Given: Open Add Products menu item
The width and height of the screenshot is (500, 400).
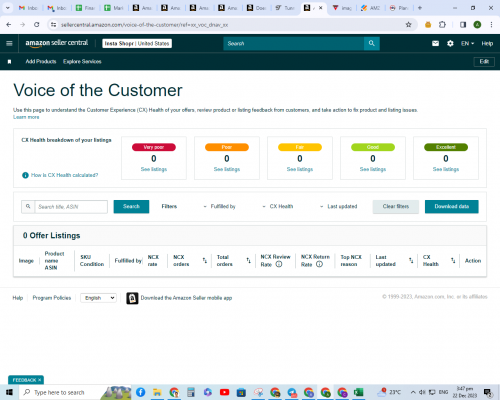Looking at the screenshot, I should (41, 61).
